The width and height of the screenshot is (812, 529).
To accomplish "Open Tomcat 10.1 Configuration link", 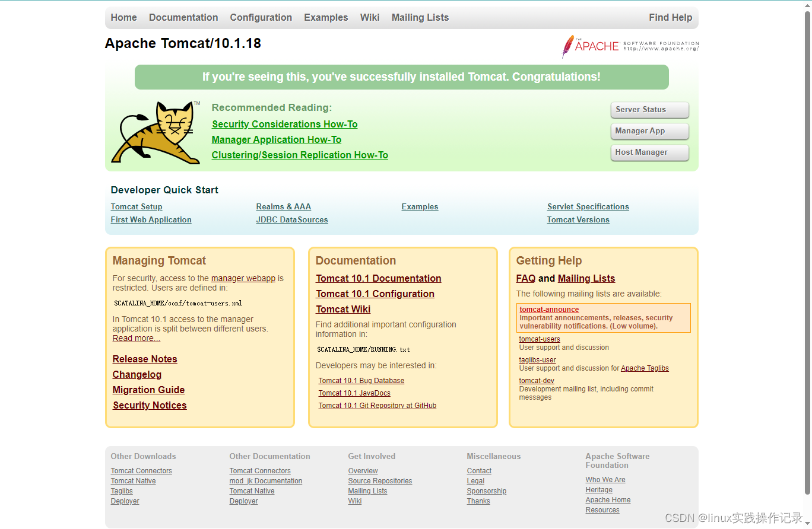I will (375, 294).
